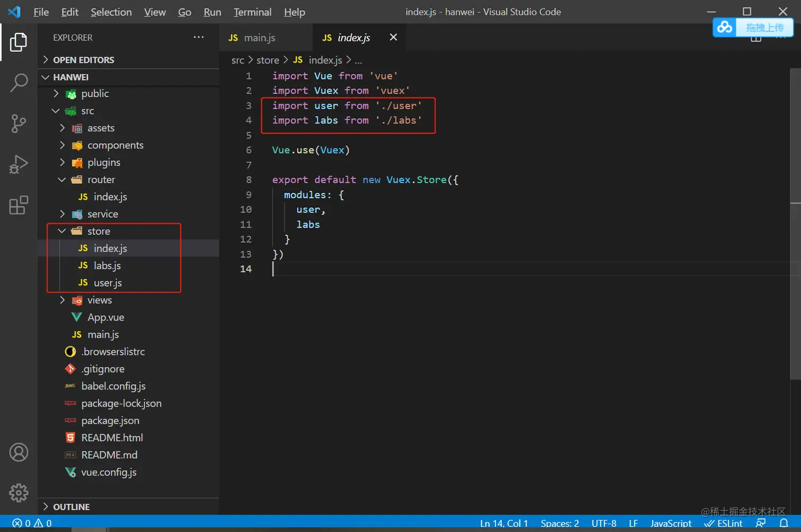Change end of line sequence LF

pos(633,524)
